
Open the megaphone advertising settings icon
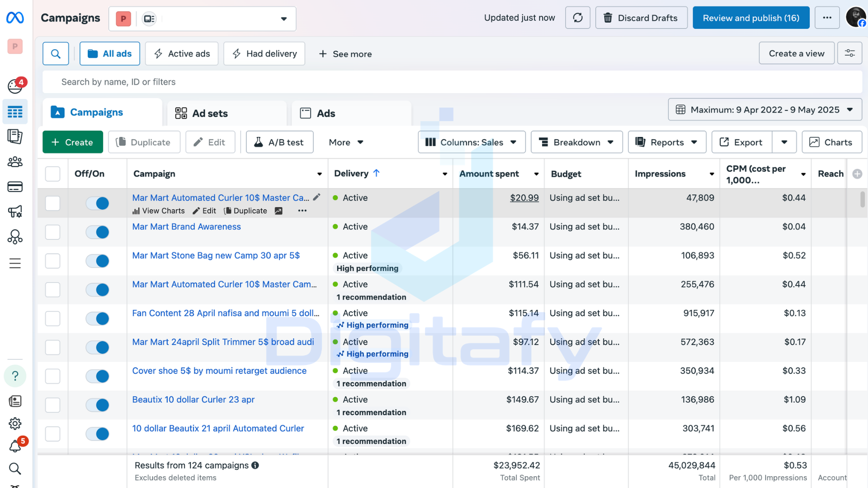[15, 211]
